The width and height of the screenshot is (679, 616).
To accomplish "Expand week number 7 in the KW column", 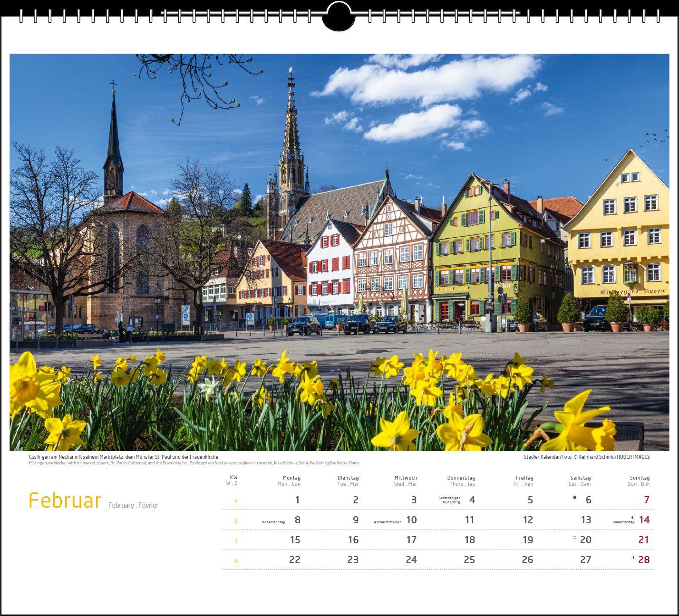I will (235, 540).
